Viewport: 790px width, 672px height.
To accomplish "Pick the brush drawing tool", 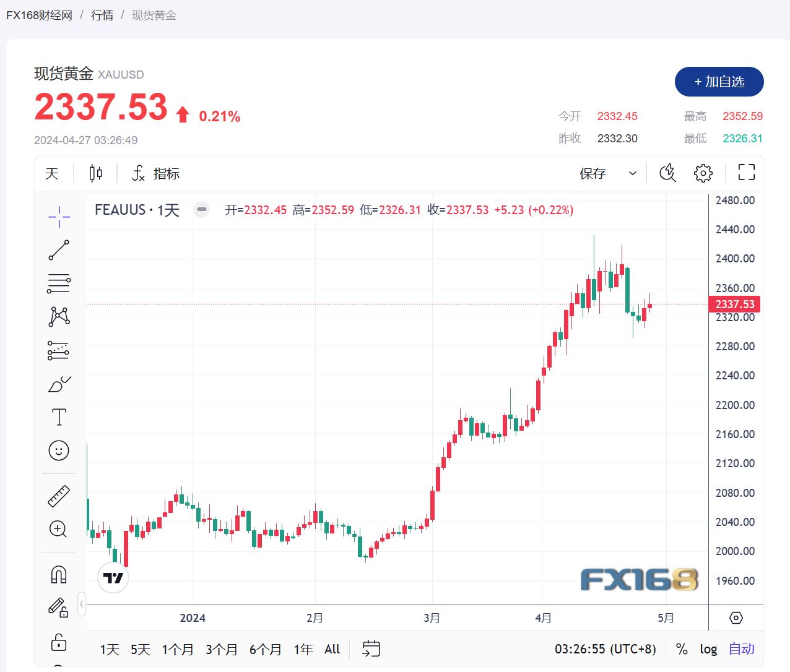I will pyautogui.click(x=59, y=384).
